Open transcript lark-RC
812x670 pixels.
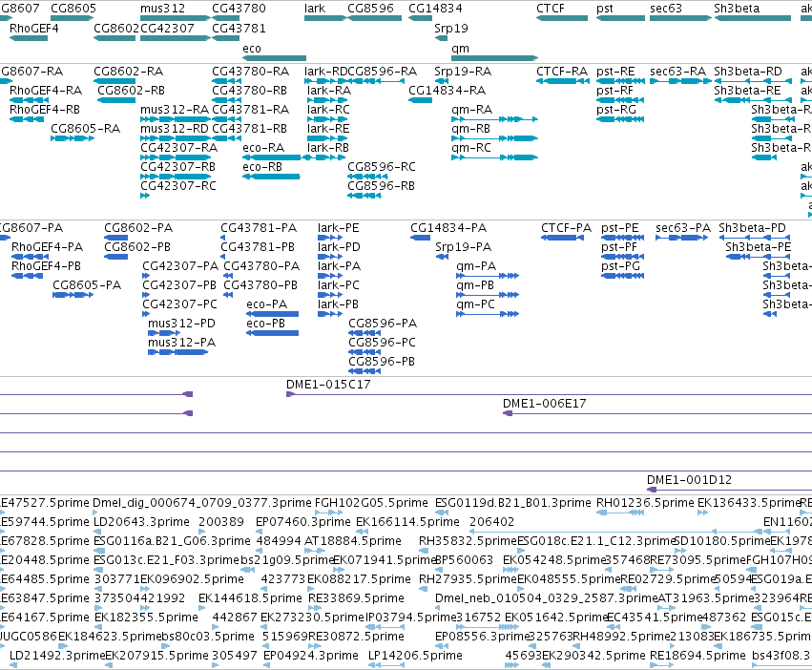[x=328, y=110]
